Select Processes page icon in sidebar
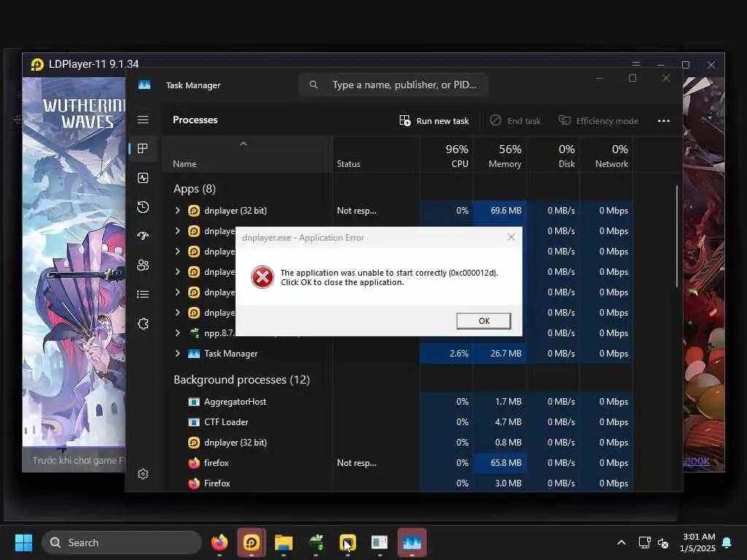 tap(142, 149)
